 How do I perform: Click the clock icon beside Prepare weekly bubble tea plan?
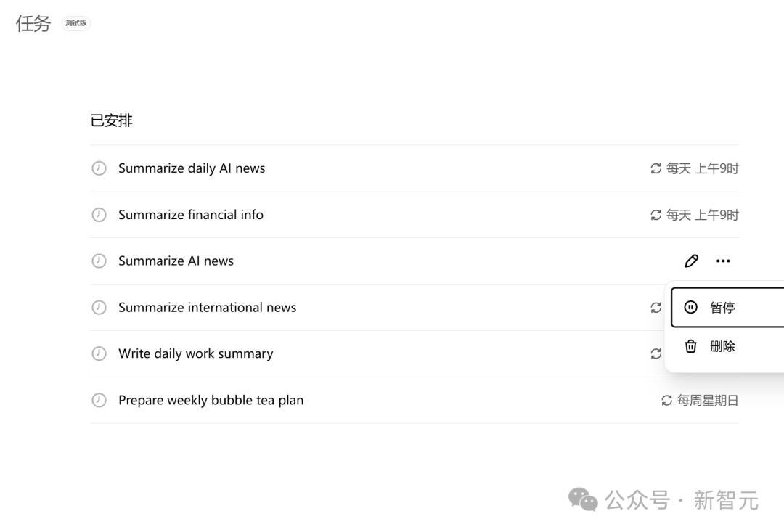[99, 400]
